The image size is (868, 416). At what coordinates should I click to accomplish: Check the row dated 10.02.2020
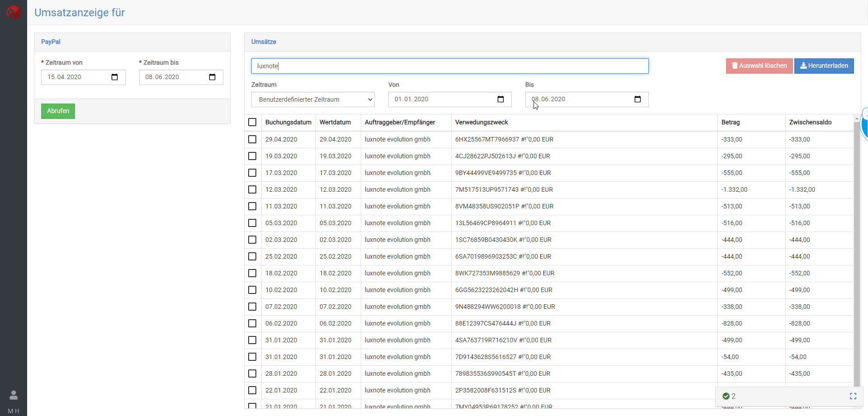coord(252,290)
